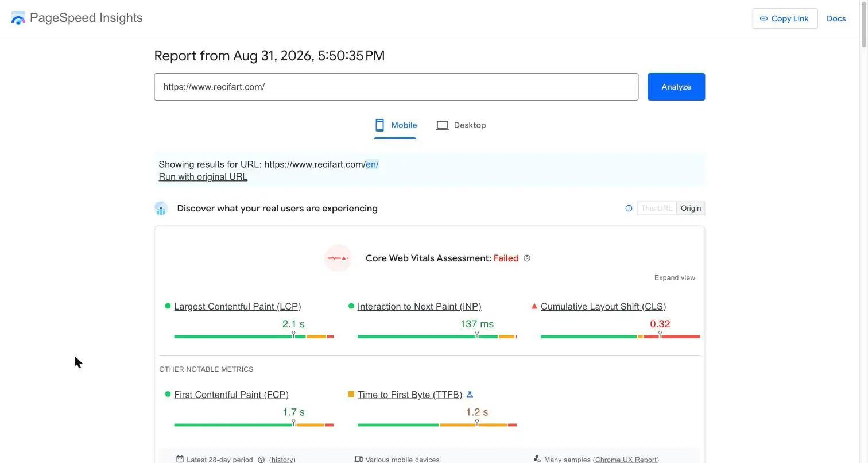868x463 pixels.
Task: Open the Chrome UX Report link
Action: click(x=626, y=460)
